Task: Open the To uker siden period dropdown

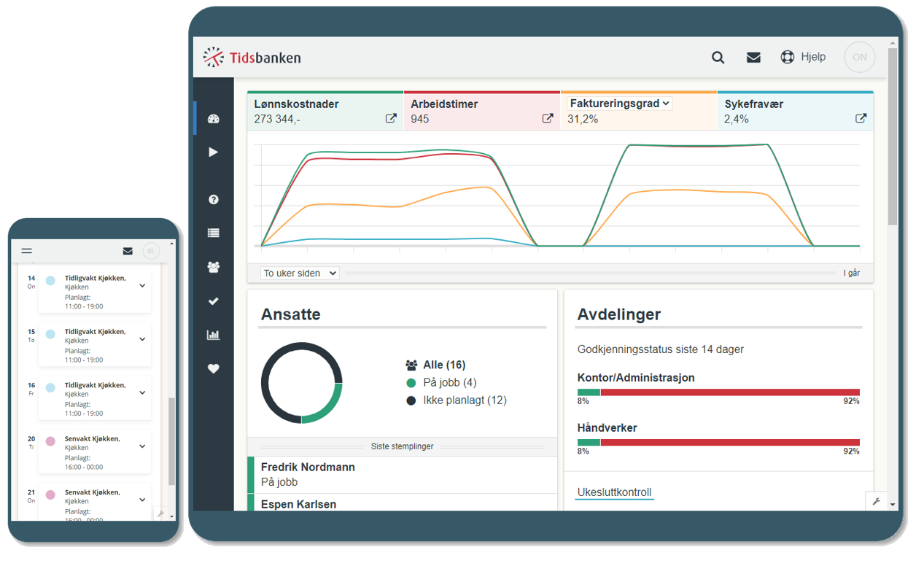Action: pyautogui.click(x=300, y=273)
